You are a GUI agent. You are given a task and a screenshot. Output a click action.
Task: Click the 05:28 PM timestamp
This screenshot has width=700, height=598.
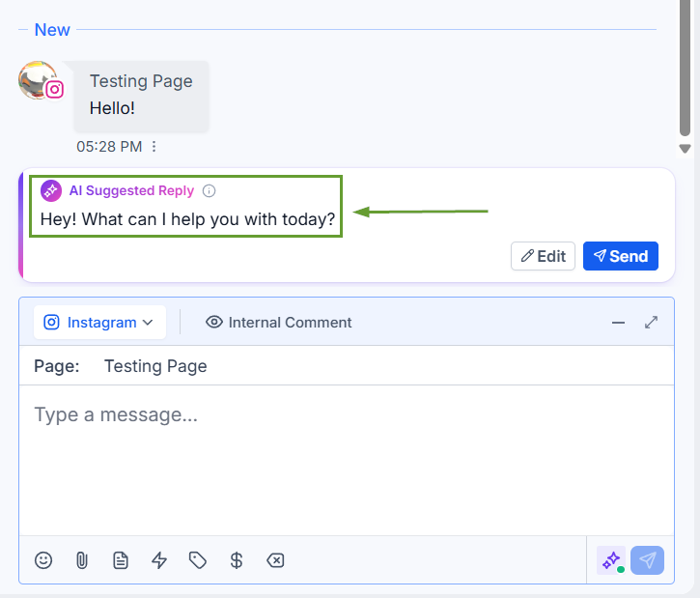coord(109,147)
